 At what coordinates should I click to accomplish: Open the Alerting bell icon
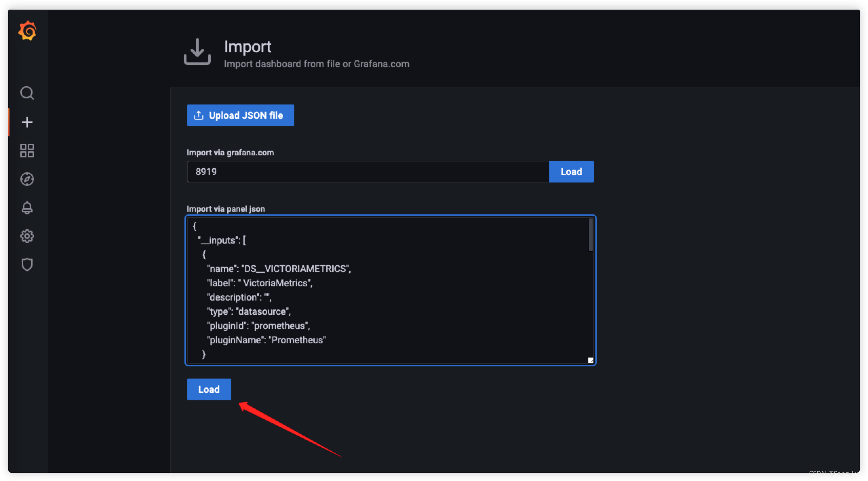click(27, 208)
